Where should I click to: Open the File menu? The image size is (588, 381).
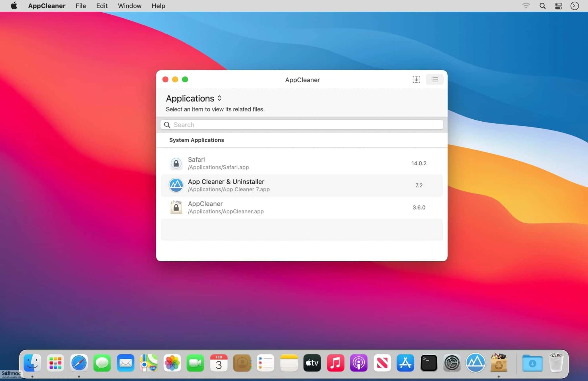[81, 6]
